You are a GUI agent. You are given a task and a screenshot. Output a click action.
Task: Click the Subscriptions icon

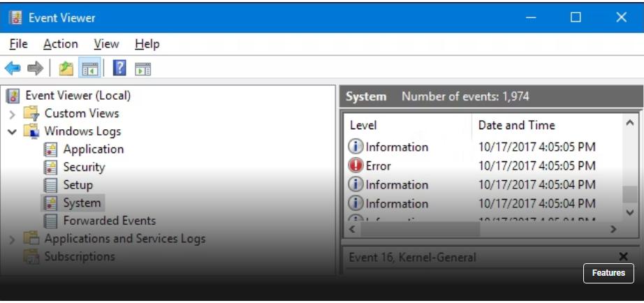[x=31, y=257]
